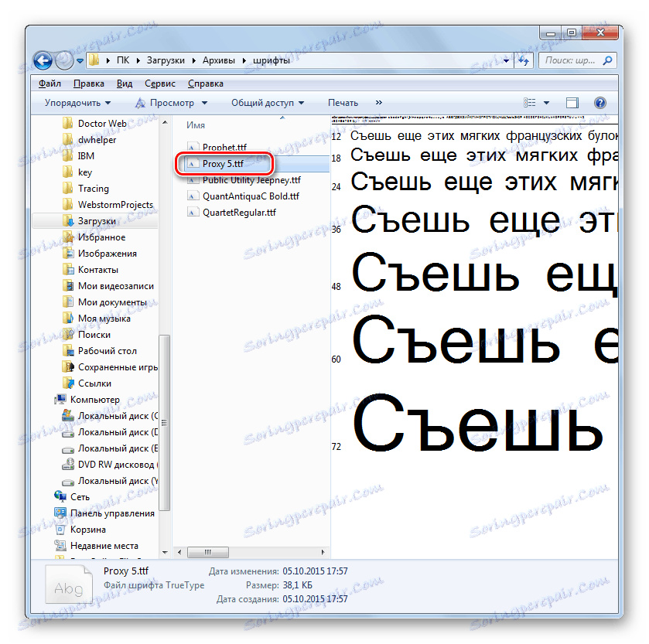The width and height of the screenshot is (649, 644).
Task: Go back with the blue Back arrow
Action: coord(43,60)
